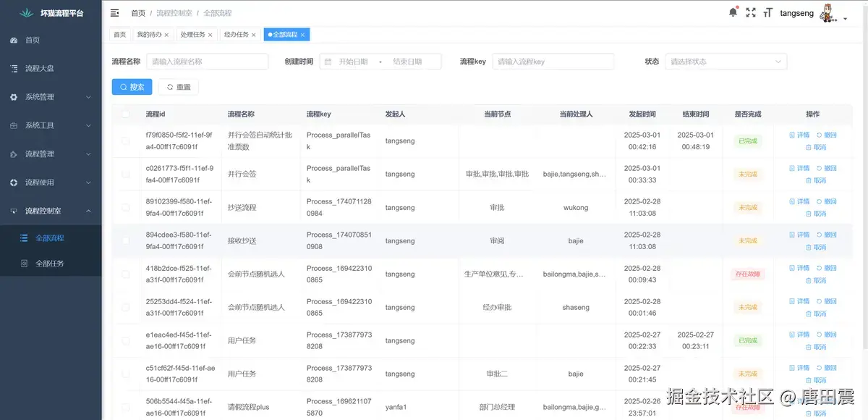Click the 搜索 button

(132, 87)
